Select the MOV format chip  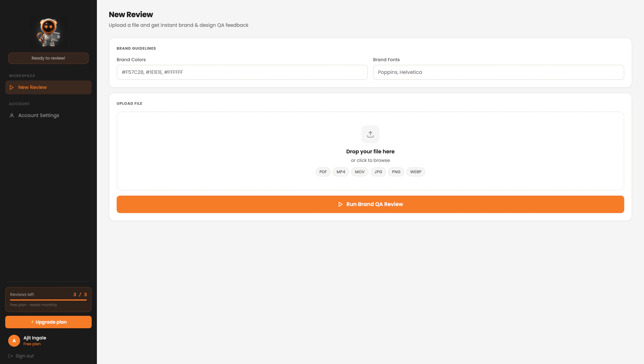[360, 172]
